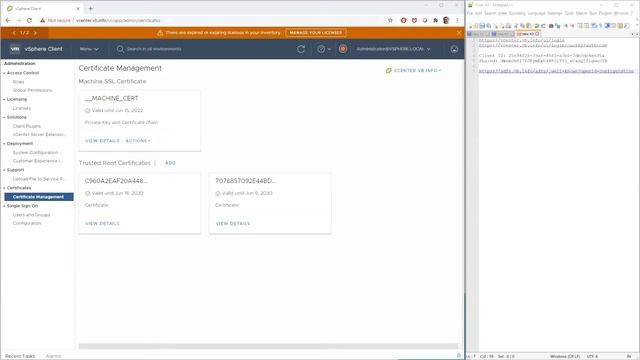Click Undo icon in Notepad++ toolbar
The width and height of the screenshot is (640, 360).
tap(537, 26)
